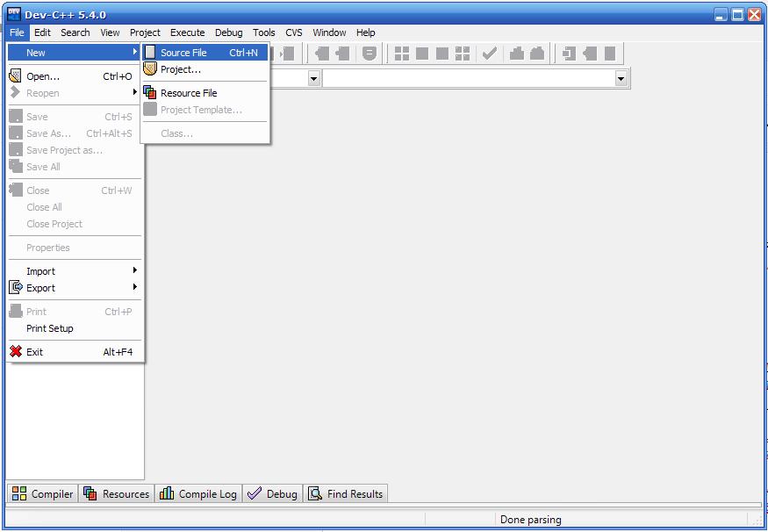The height and width of the screenshot is (532, 768).
Task: Click the 'Done parsing' status text
Action: tap(530, 519)
